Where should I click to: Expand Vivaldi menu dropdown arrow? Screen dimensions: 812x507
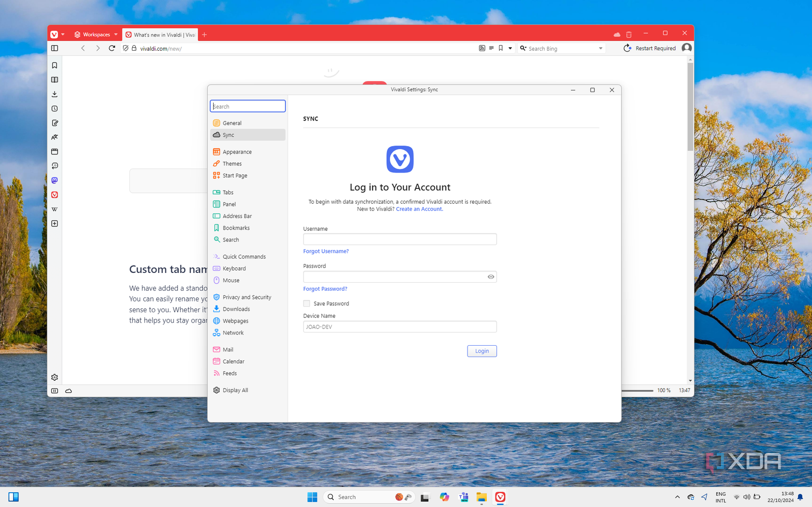tap(63, 34)
